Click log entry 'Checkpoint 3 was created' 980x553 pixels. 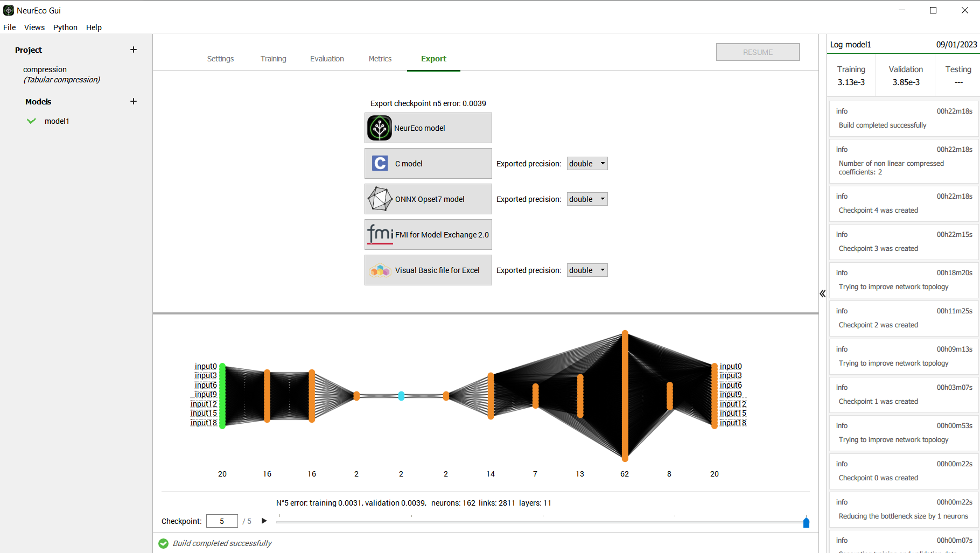904,242
